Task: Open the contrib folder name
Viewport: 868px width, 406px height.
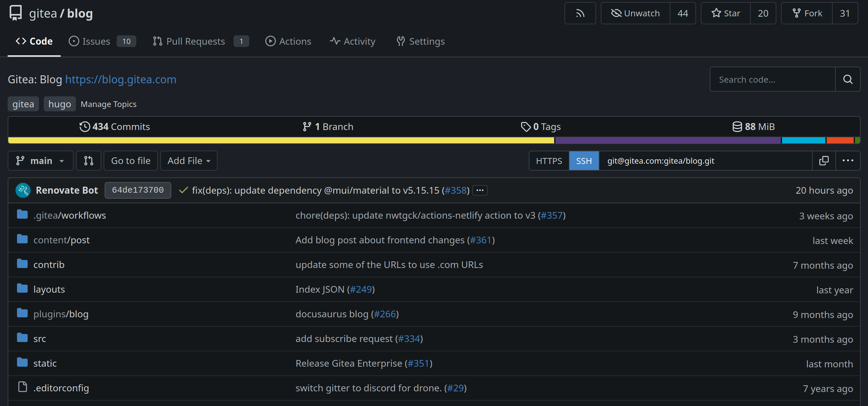Action: [49, 264]
